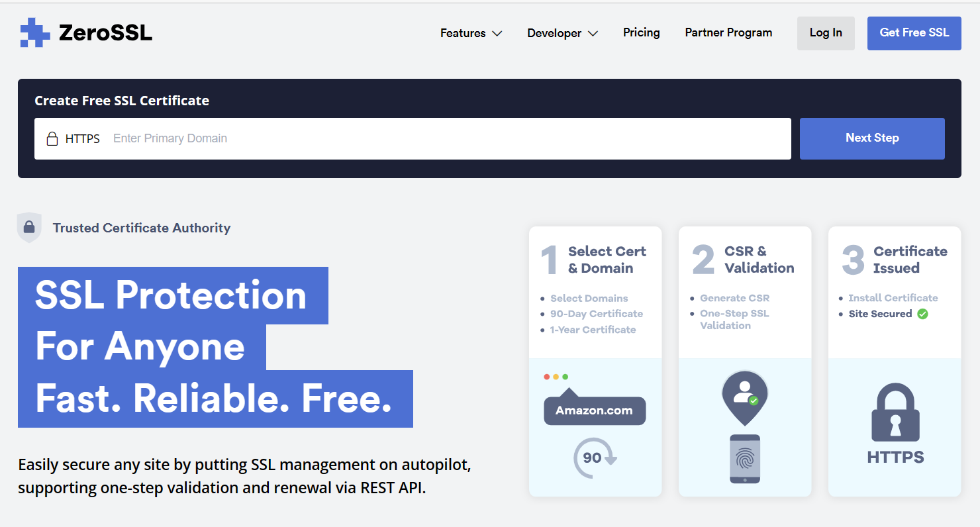Open the Pricing page

click(642, 32)
